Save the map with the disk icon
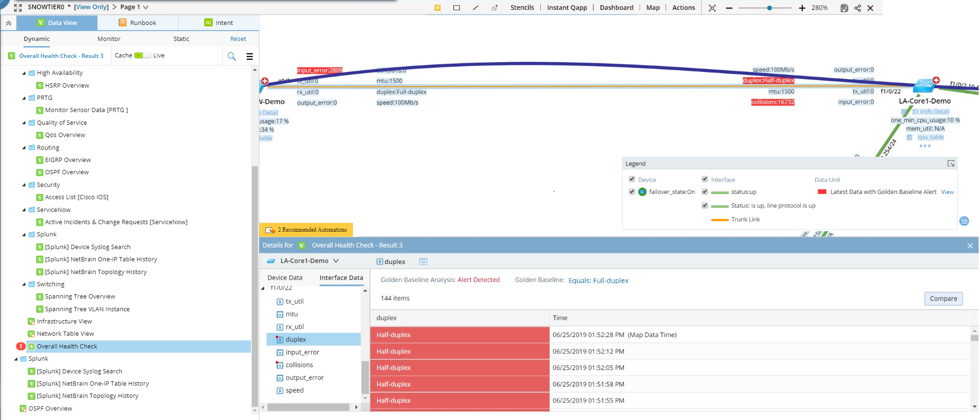 click(844, 8)
